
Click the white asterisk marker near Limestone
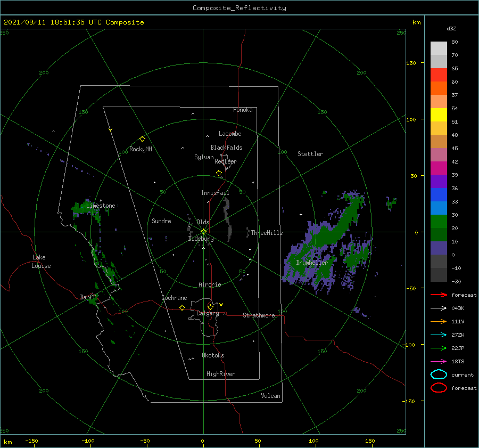coord(101,201)
